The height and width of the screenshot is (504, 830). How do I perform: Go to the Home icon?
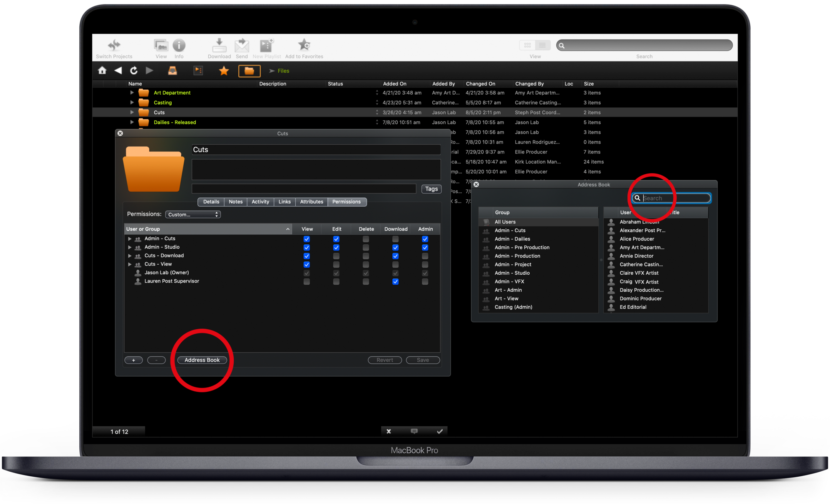[102, 70]
